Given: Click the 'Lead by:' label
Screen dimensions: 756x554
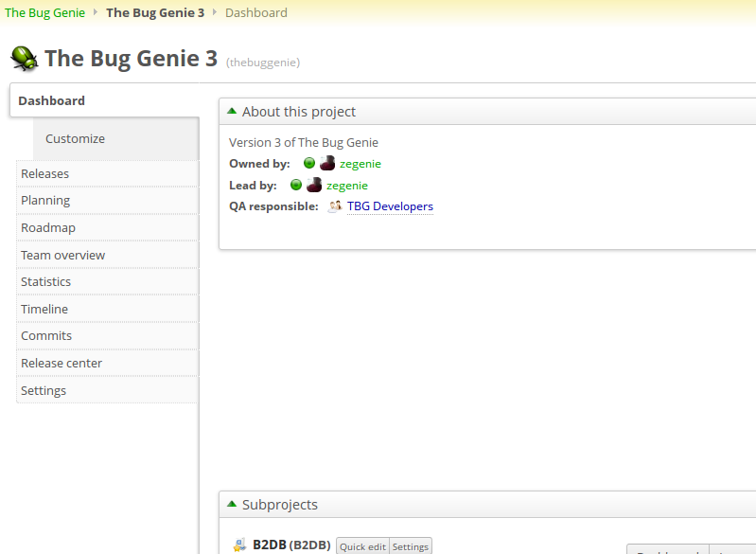Looking at the screenshot, I should pyautogui.click(x=253, y=186).
